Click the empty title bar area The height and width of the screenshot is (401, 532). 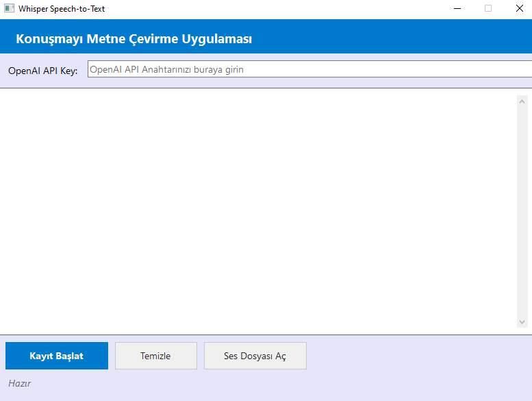tap(274, 9)
